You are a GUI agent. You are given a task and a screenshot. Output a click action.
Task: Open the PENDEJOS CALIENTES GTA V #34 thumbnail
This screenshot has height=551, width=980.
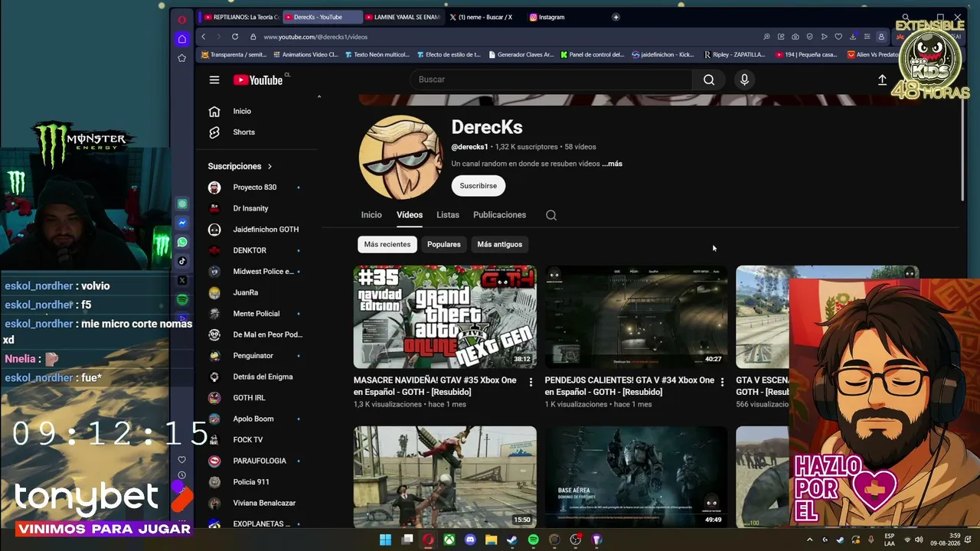click(x=636, y=317)
